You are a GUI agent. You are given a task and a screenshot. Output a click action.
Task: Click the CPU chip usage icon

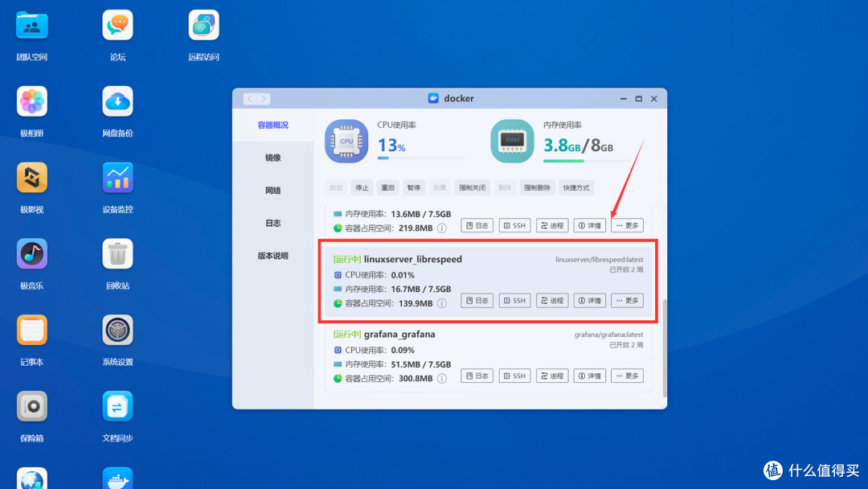[x=346, y=142]
